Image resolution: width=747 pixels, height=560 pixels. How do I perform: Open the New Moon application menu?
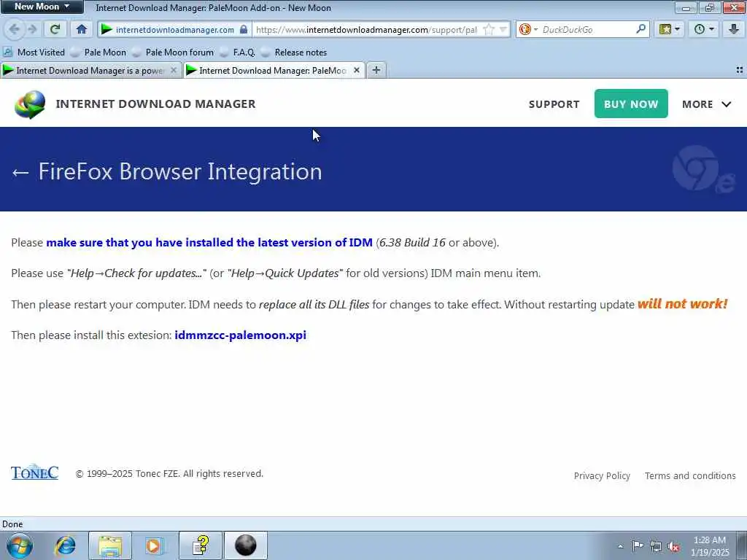tap(42, 7)
